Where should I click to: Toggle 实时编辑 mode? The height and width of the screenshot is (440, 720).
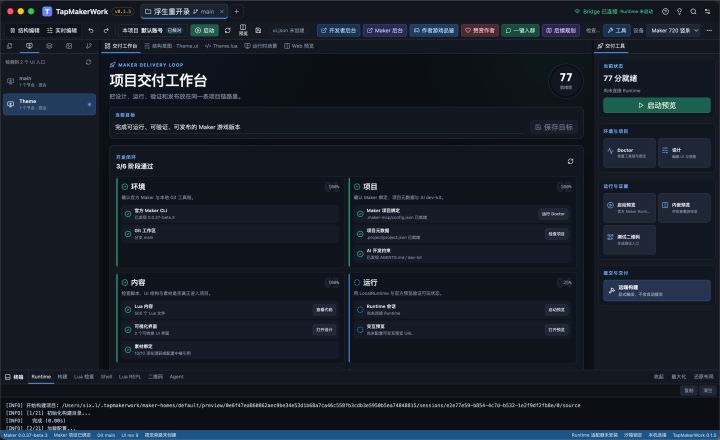(62, 30)
